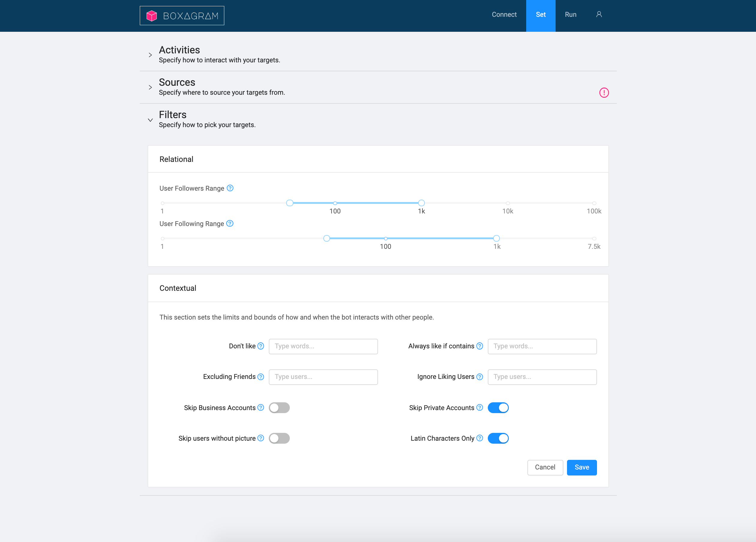The height and width of the screenshot is (542, 756).
Task: Click the Skip Private Accounts help icon
Action: (479, 407)
